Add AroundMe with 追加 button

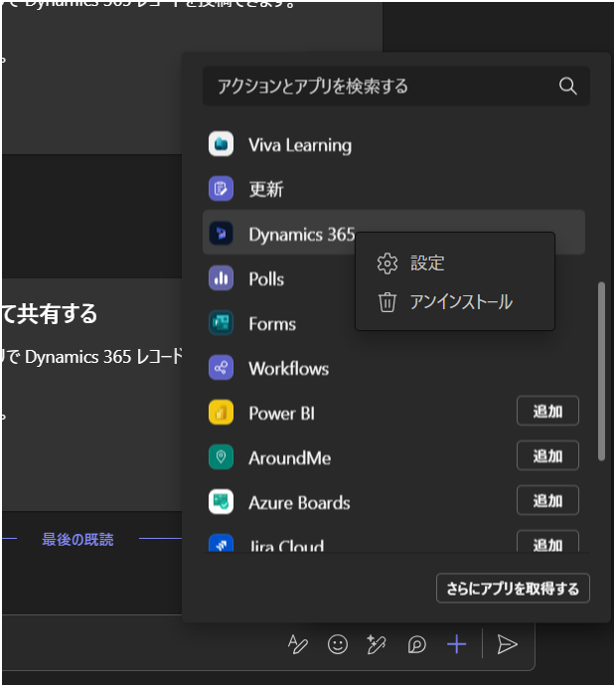(547, 455)
